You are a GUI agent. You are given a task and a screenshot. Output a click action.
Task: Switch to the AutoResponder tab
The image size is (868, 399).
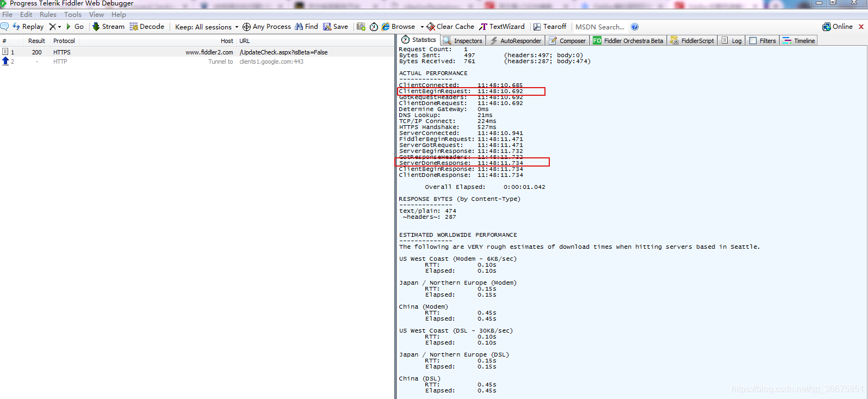pos(516,41)
